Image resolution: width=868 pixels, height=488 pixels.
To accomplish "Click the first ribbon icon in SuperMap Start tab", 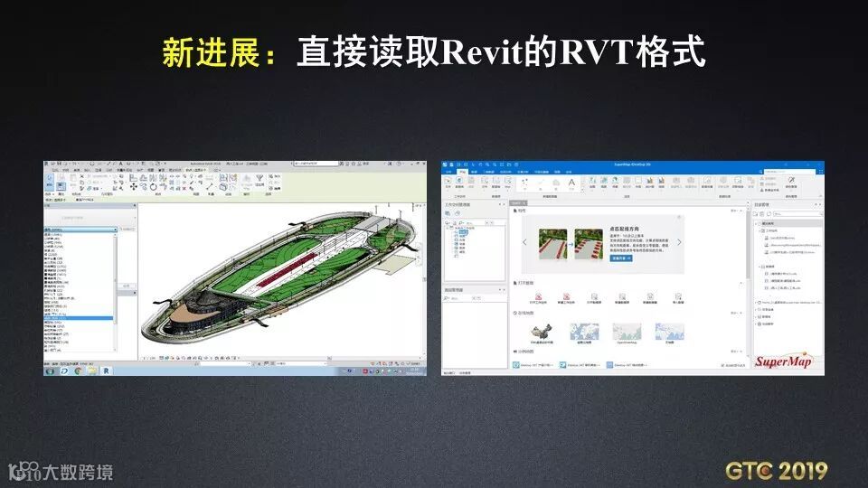I will [448, 181].
